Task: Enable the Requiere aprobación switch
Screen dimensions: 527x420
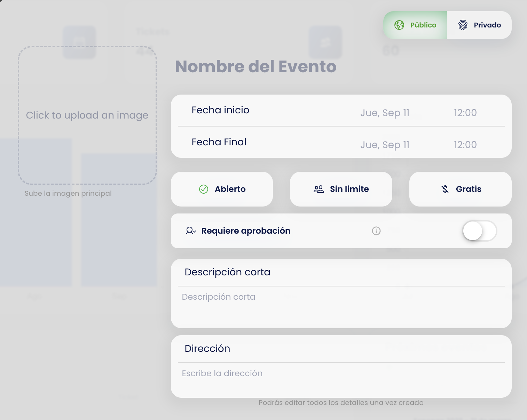Action: pos(479,231)
